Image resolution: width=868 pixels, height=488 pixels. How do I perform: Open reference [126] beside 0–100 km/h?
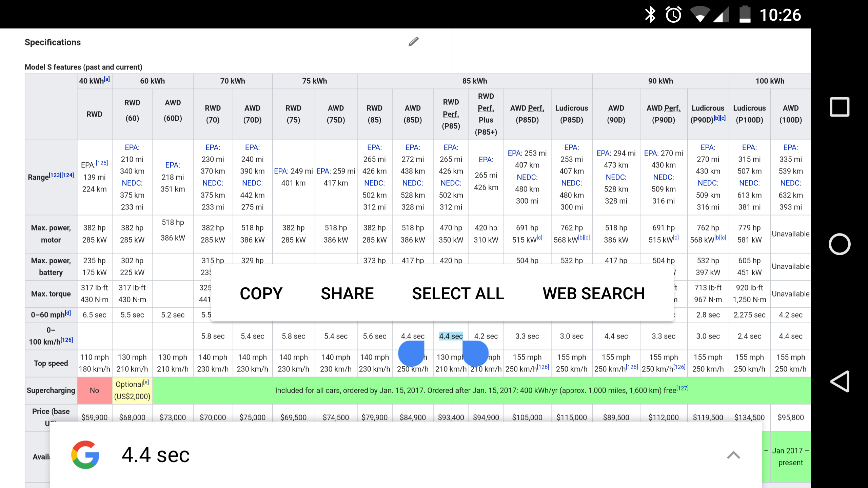tap(67, 340)
